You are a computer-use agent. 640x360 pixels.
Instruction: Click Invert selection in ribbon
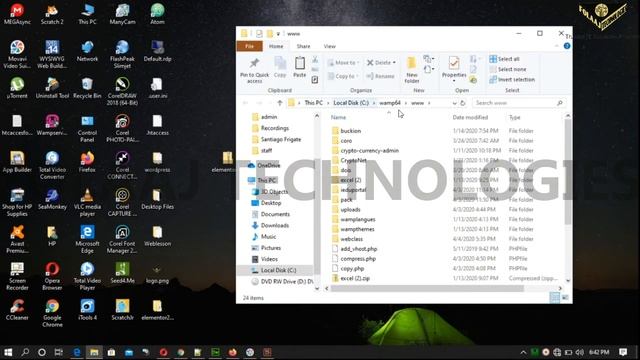pyautogui.click(x=512, y=80)
